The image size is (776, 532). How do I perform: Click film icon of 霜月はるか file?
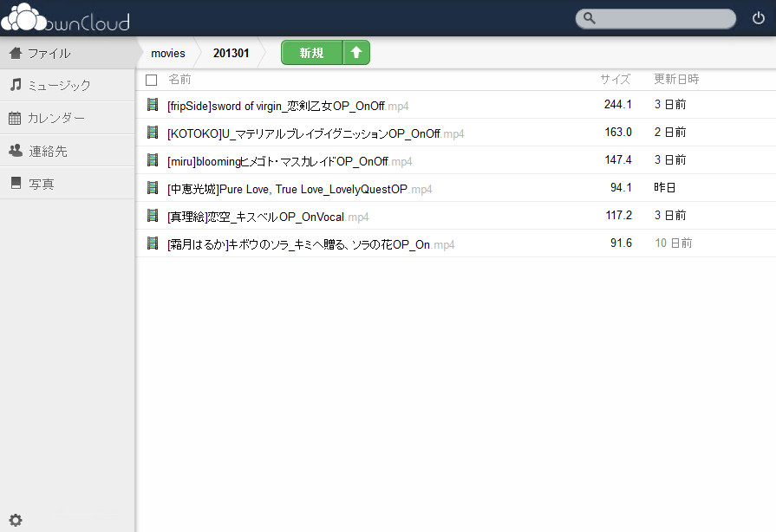153,243
